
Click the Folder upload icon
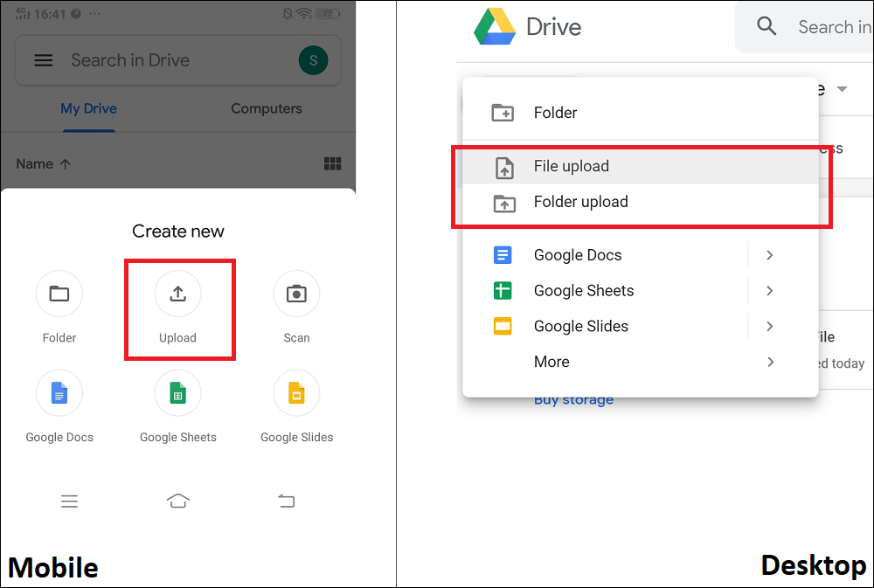(x=504, y=204)
